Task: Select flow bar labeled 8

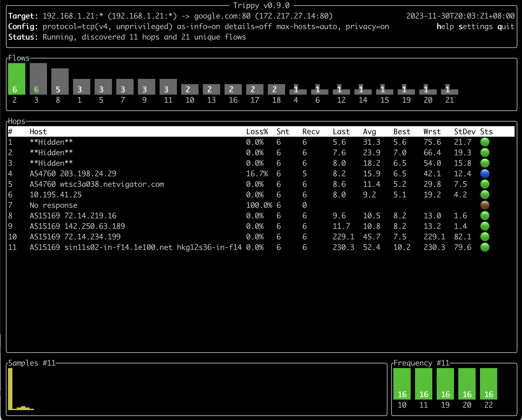Action: 60,81
